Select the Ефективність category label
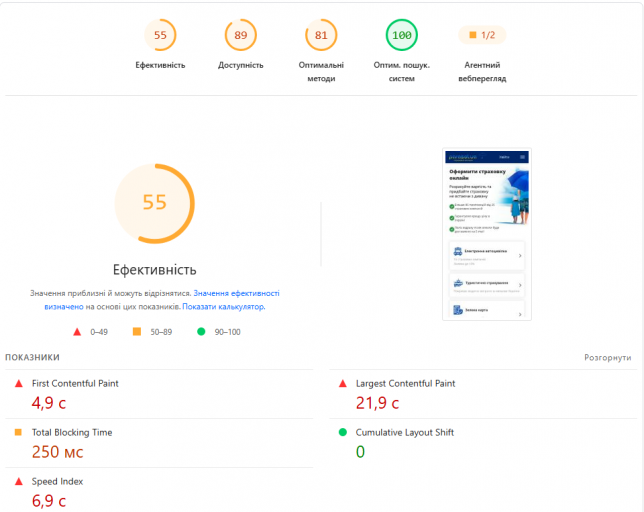 (x=160, y=65)
